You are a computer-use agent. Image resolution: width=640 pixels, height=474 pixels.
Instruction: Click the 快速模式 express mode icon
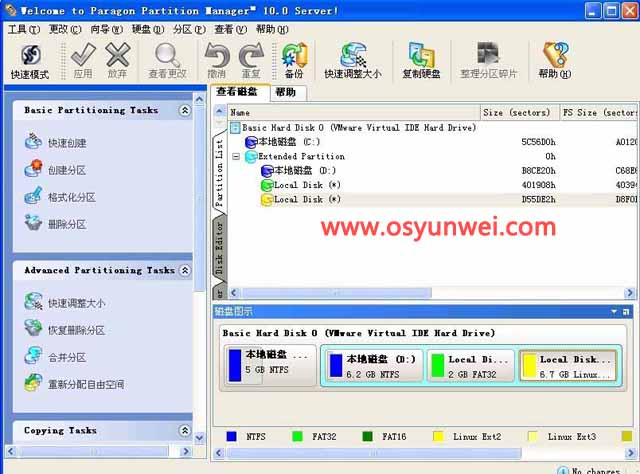click(31, 55)
